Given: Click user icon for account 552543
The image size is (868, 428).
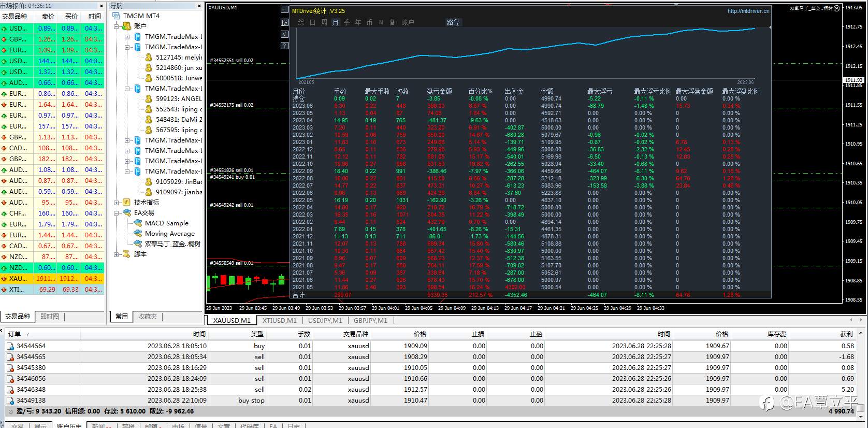Looking at the screenshot, I should point(149,109).
